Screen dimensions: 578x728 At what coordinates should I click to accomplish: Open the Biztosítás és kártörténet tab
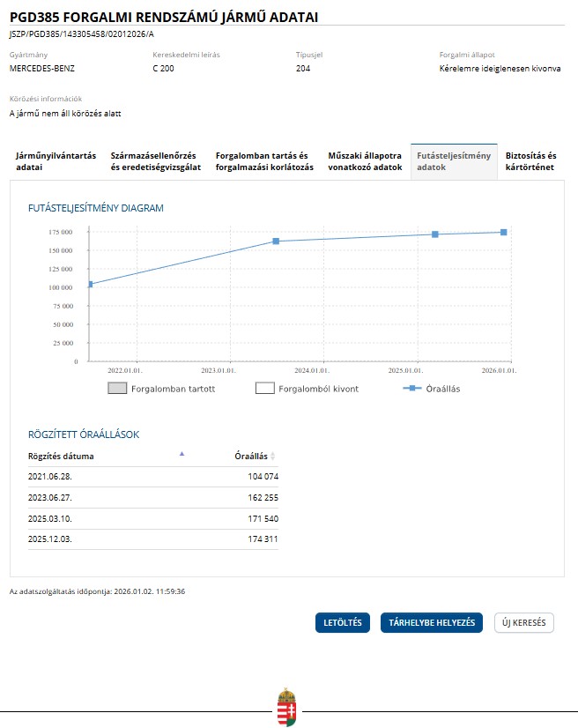pyautogui.click(x=530, y=161)
